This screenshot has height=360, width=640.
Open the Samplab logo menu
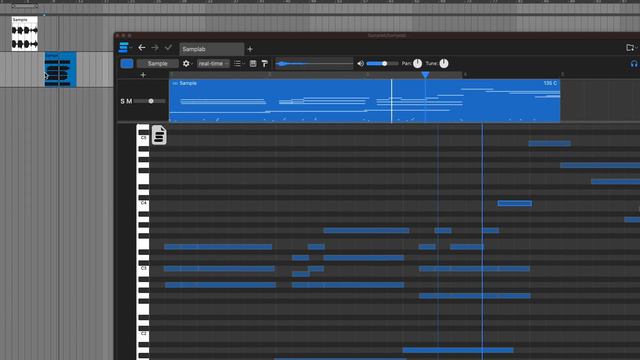tap(124, 48)
